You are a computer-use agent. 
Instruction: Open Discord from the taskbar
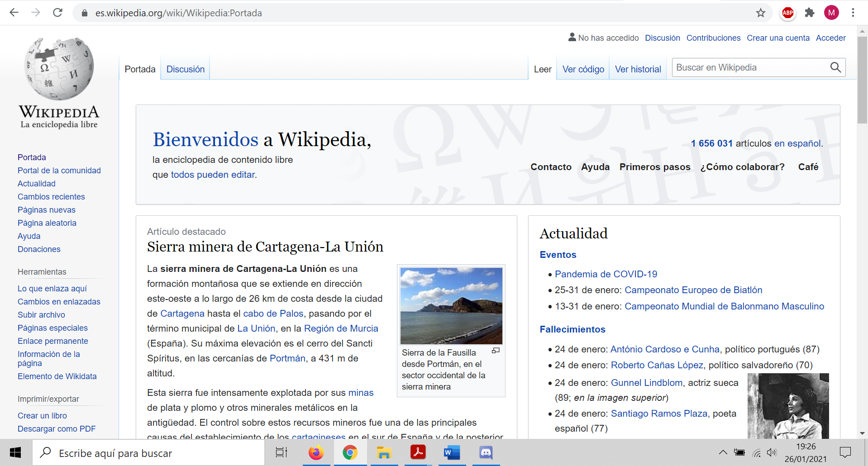coord(486,452)
